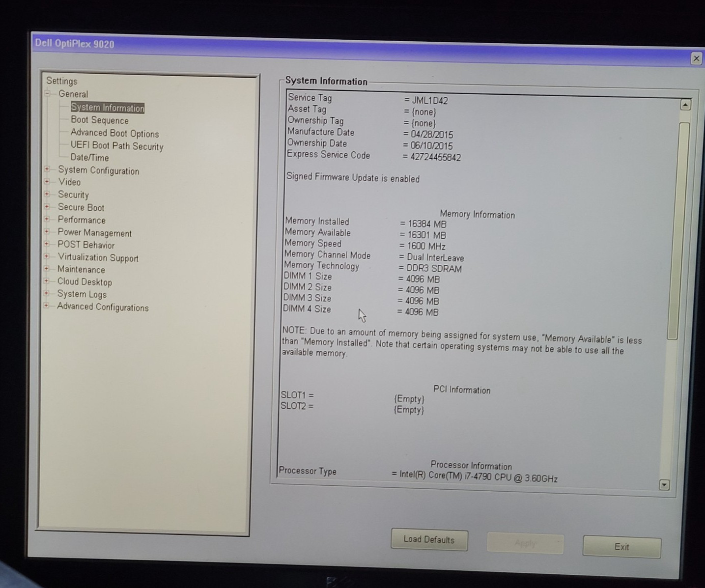Expand the Video settings node
This screenshot has width=705, height=588.
[x=47, y=182]
